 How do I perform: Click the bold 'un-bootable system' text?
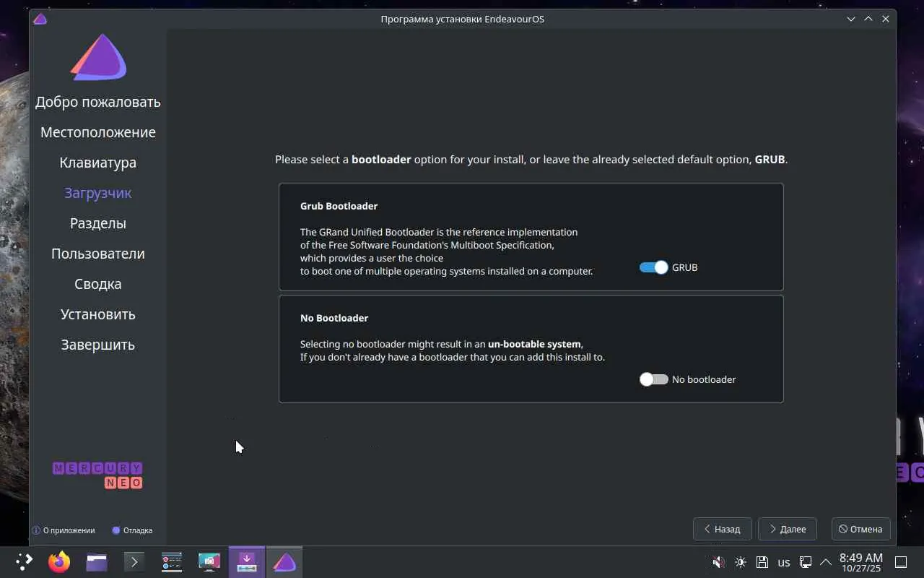click(x=534, y=344)
